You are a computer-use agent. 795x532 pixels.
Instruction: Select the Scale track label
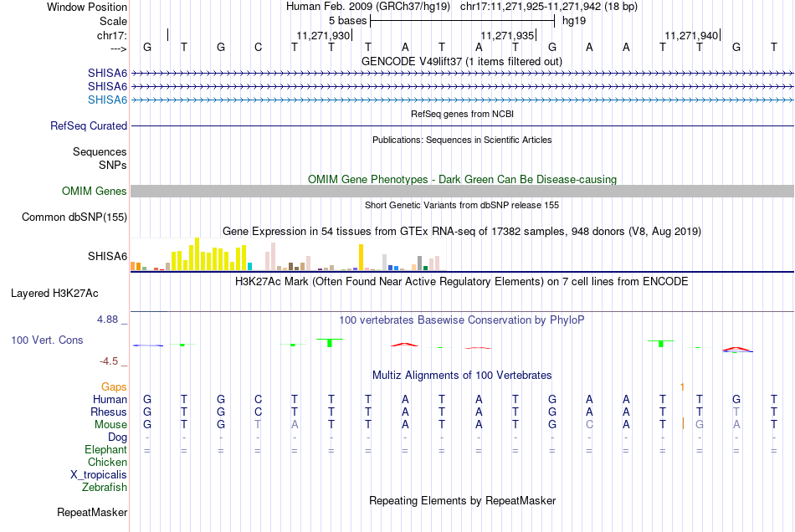click(113, 21)
